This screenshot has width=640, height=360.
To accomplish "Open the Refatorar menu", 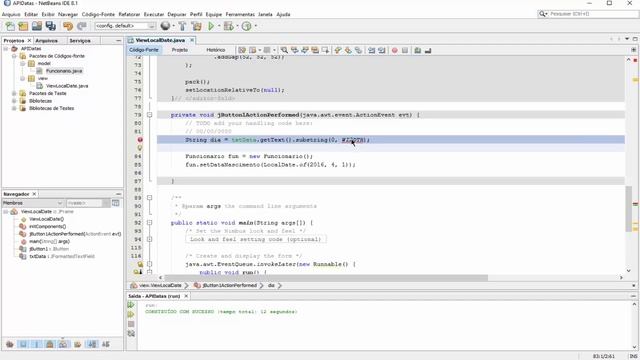I will click(x=129, y=14).
